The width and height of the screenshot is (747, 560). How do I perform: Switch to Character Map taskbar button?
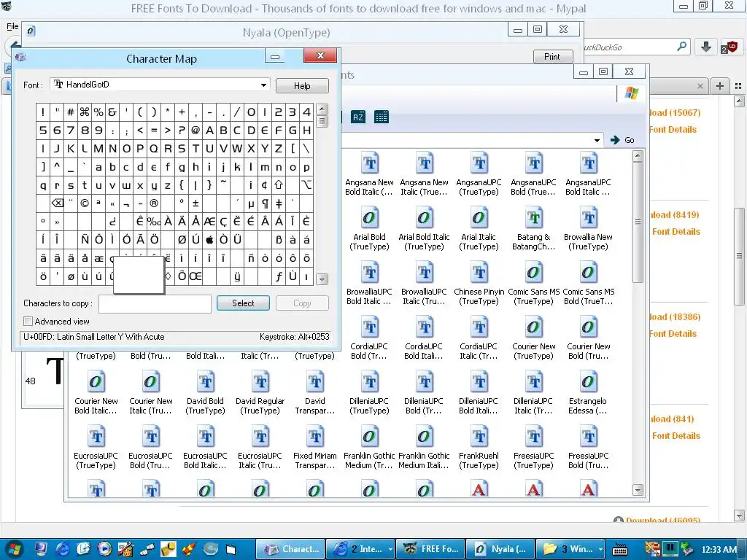(290, 549)
